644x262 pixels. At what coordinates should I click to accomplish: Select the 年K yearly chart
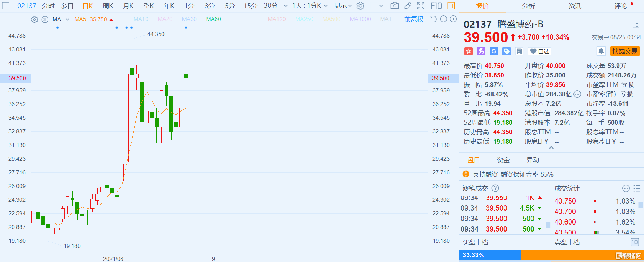pyautogui.click(x=169, y=6)
